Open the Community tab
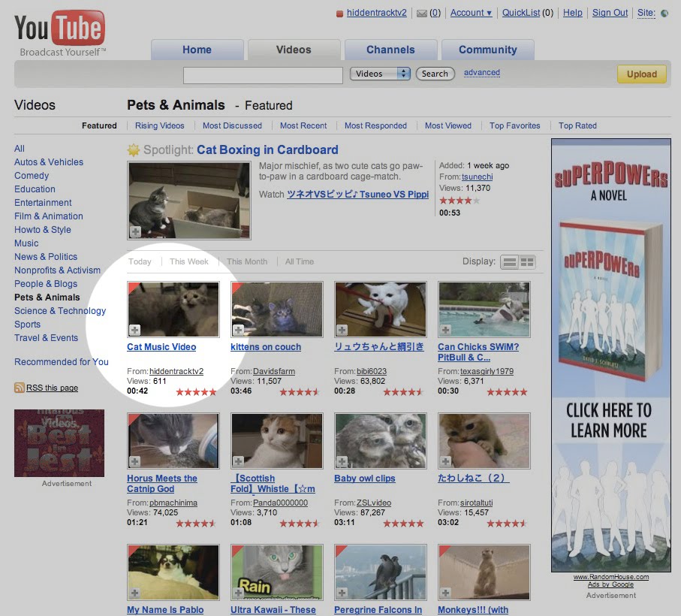 pos(488,50)
